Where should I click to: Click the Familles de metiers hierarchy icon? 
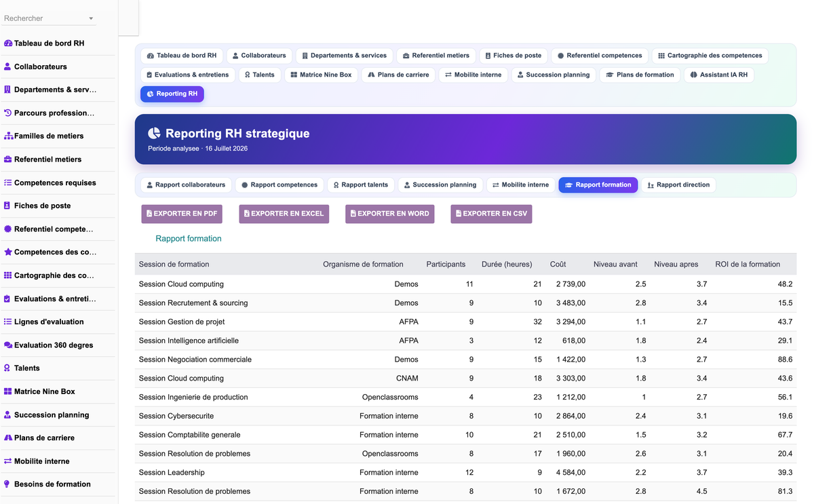[8, 136]
